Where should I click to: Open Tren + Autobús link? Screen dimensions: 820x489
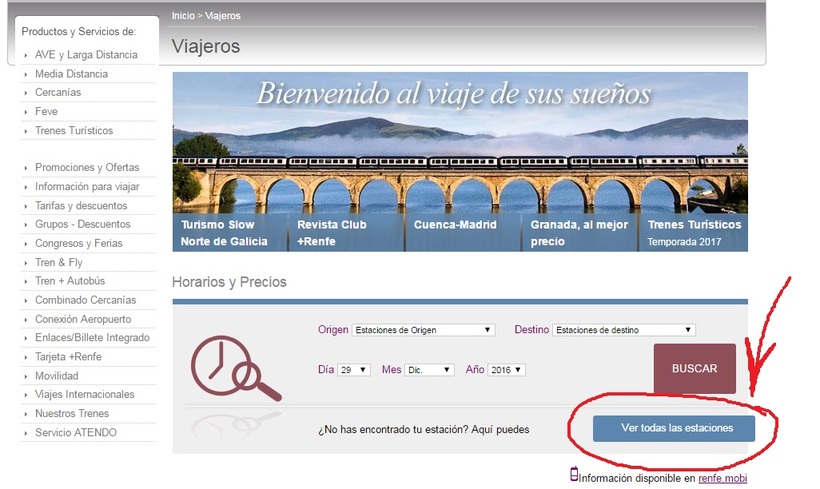(70, 281)
